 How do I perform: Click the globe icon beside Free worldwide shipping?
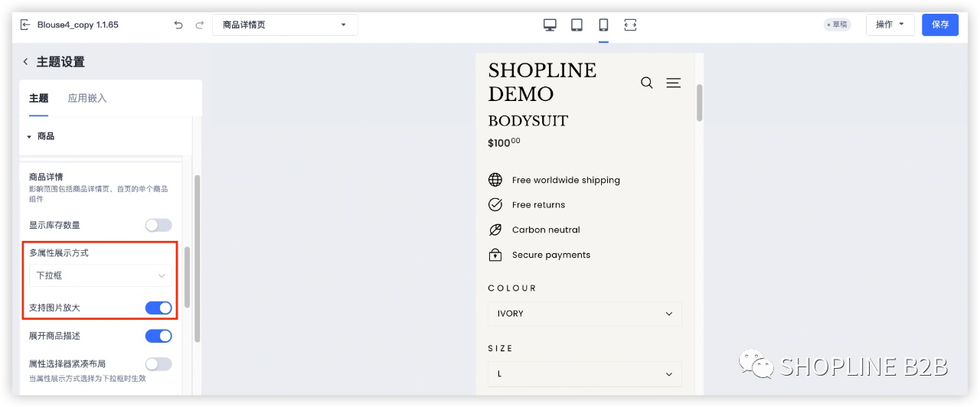[495, 180]
